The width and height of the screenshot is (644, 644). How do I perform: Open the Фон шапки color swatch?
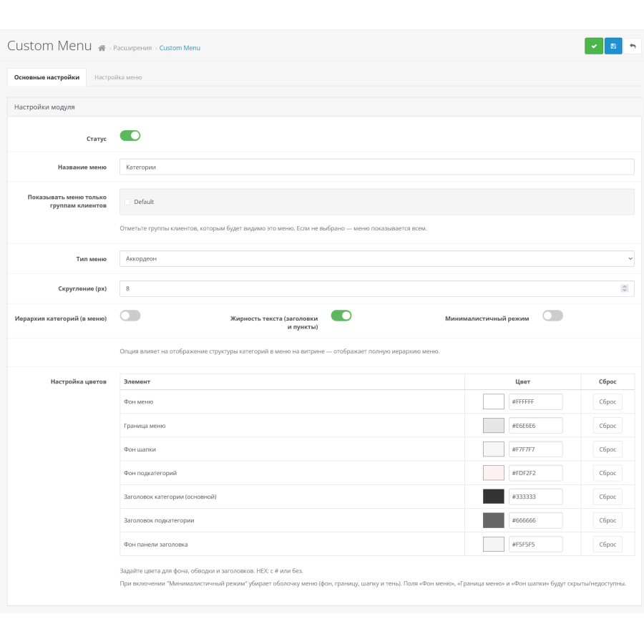(493, 449)
